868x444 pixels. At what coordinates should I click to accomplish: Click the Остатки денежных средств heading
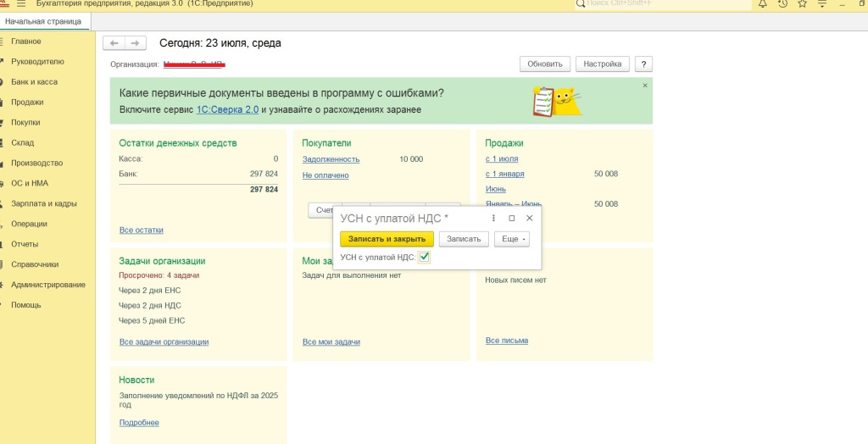(x=178, y=143)
